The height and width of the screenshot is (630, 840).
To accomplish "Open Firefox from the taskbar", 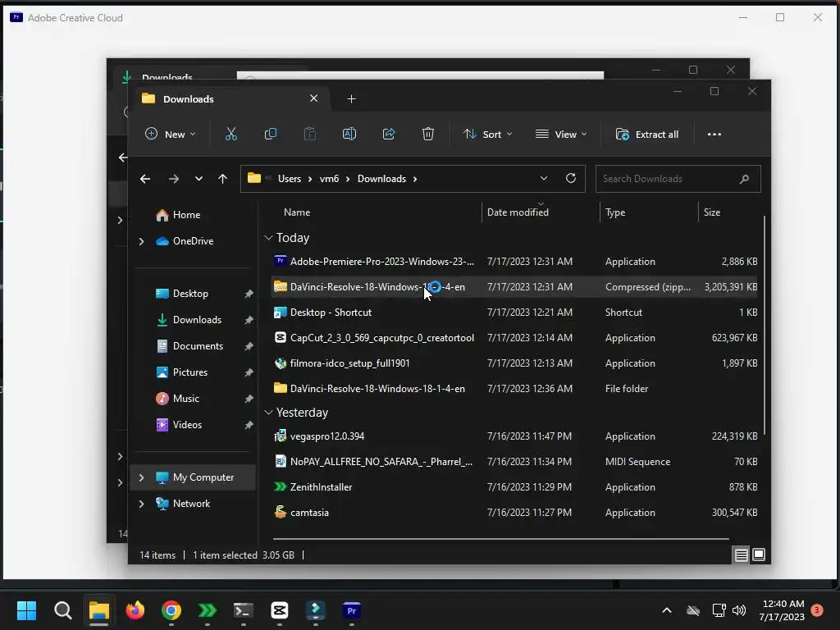I will click(x=135, y=610).
